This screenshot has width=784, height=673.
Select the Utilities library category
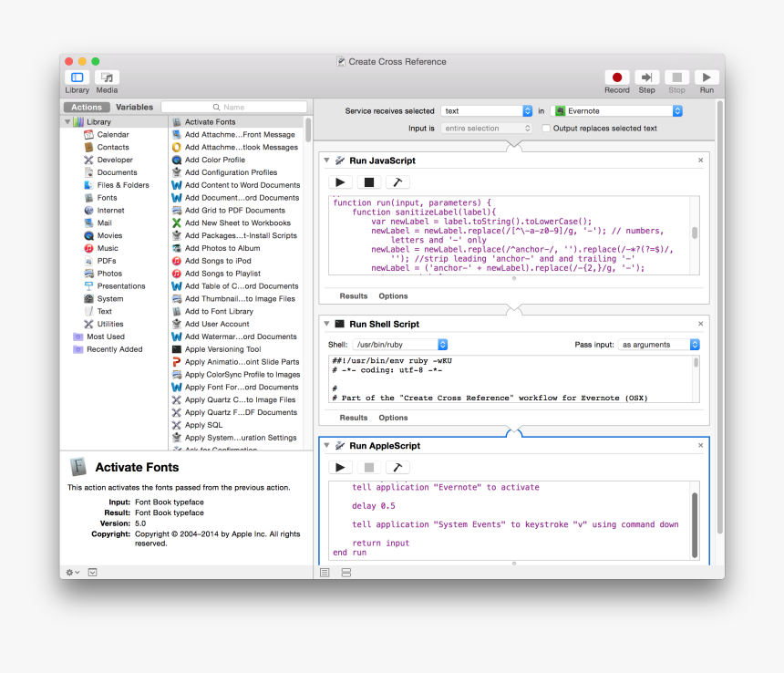110,324
